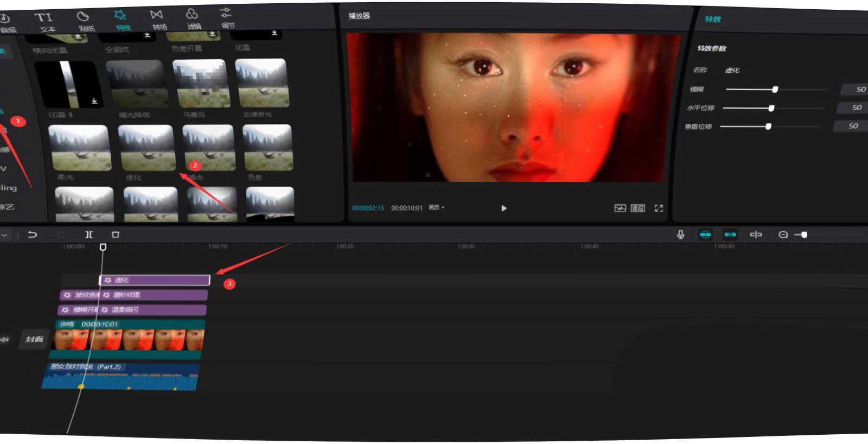This screenshot has width=868, height=444.
Task: Click the delete trash icon above the timeline
Action: [x=115, y=234]
